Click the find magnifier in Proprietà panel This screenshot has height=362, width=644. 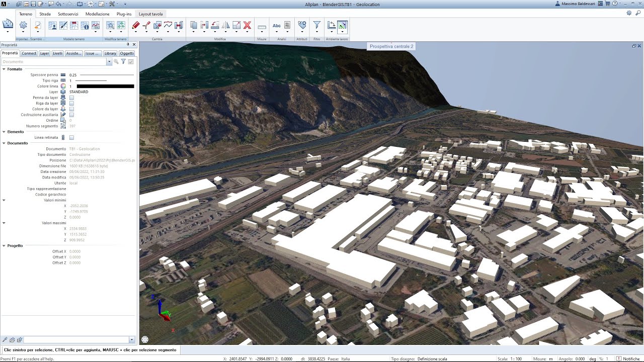click(x=116, y=61)
